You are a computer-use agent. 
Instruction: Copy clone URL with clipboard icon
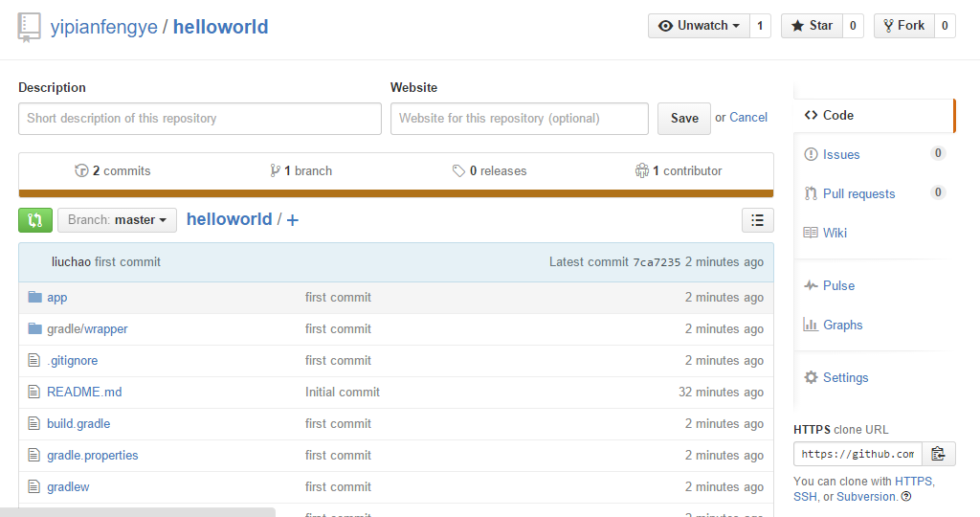[x=938, y=454]
